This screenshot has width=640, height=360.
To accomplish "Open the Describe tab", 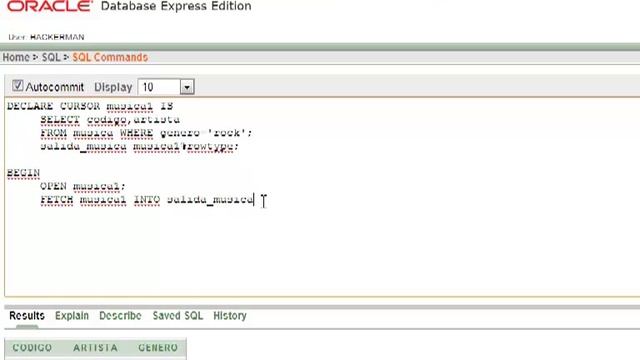I will pos(120,316).
